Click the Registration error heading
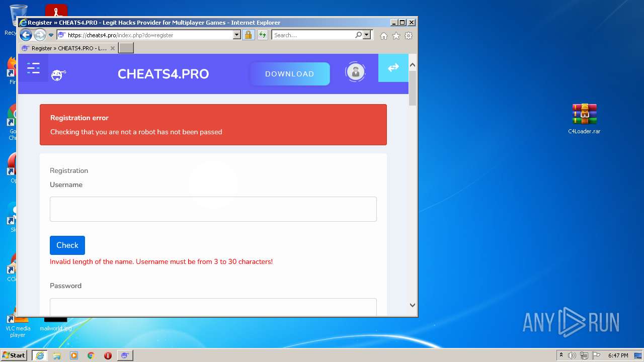The image size is (644, 362). tap(79, 118)
